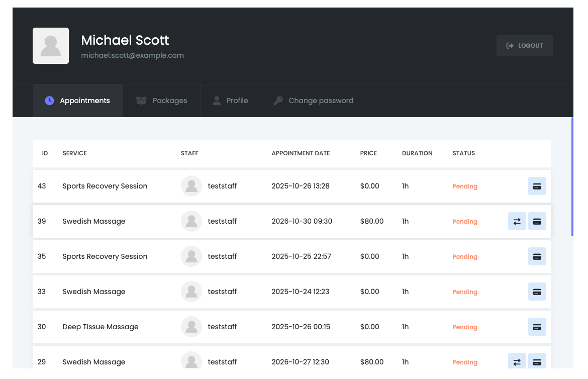588x379 pixels.
Task: Click payment card icon for appointment 39
Action: tap(537, 221)
